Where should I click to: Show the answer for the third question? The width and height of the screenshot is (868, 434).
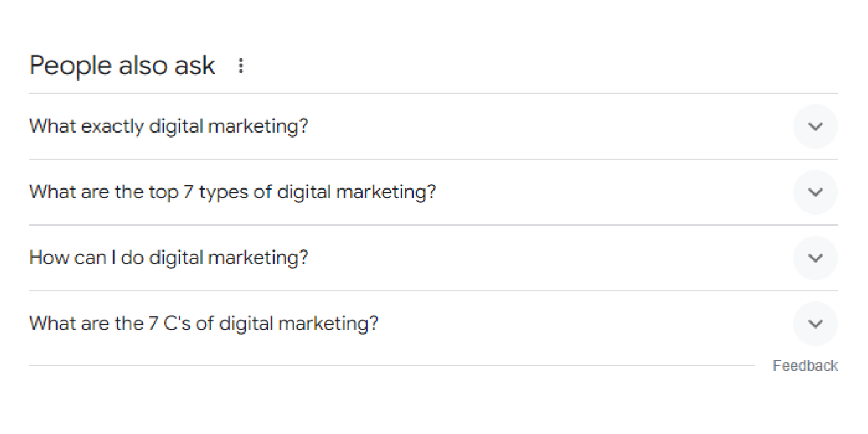point(815,258)
